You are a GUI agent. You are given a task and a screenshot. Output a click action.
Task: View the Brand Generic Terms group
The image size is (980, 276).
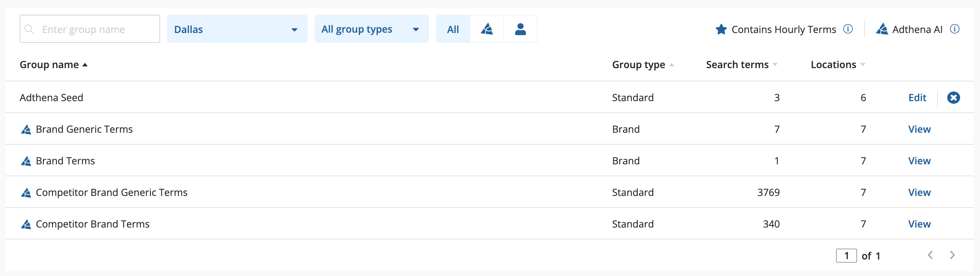[x=920, y=130]
